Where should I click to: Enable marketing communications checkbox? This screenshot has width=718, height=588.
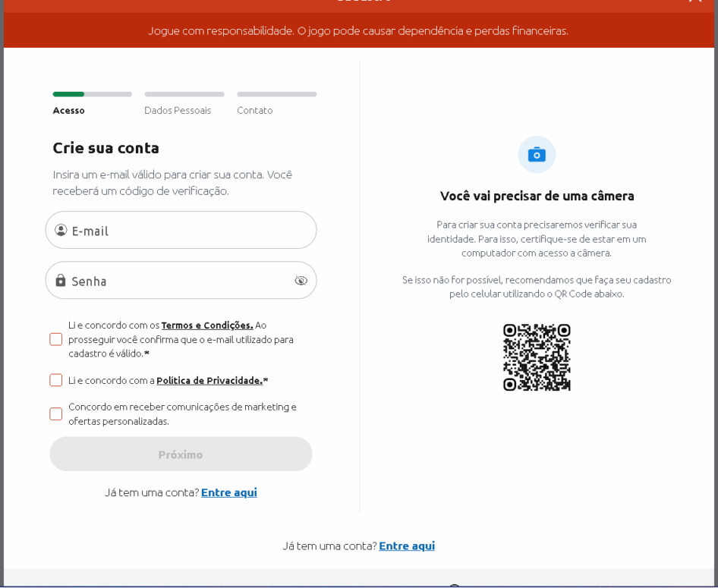[56, 413]
